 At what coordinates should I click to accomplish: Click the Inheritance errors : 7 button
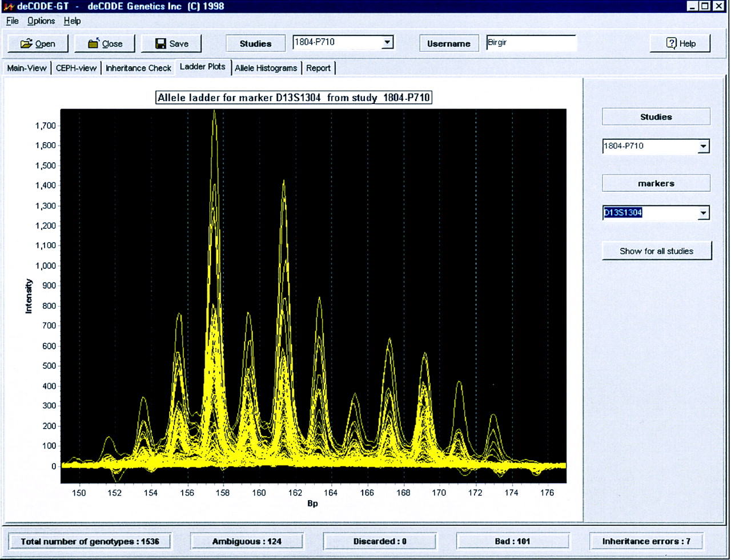(646, 541)
